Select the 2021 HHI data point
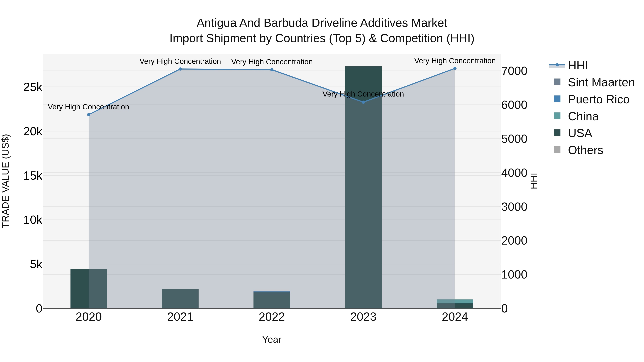The width and height of the screenshot is (644, 362). 180,69
